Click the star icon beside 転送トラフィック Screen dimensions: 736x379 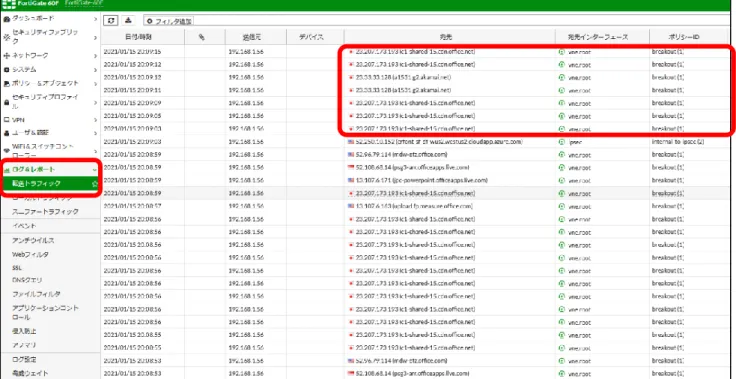pyautogui.click(x=95, y=184)
